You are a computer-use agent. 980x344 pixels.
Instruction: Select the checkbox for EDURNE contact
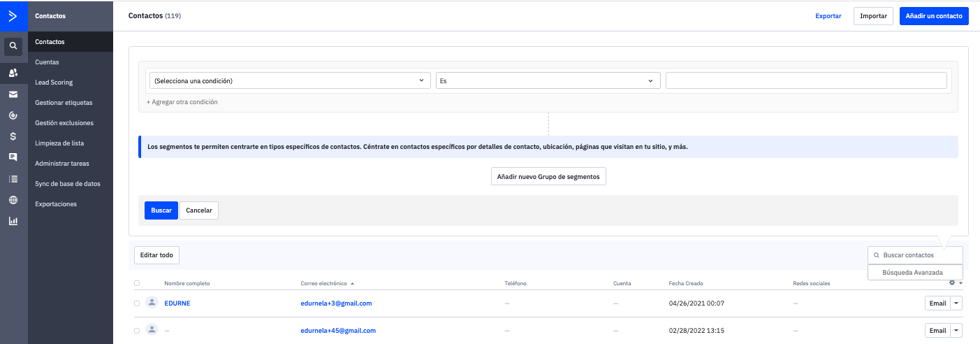[x=137, y=303]
